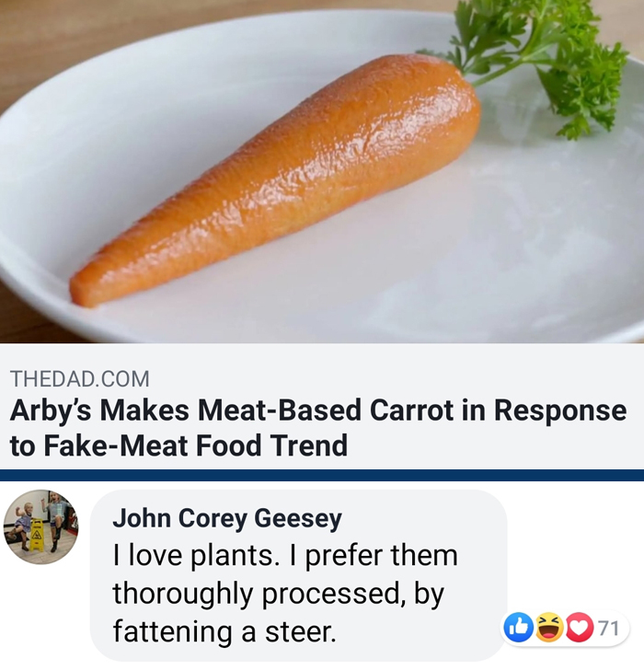The image size is (644, 670).
Task: Click the link preview card's gray text area
Action: pos(322,407)
